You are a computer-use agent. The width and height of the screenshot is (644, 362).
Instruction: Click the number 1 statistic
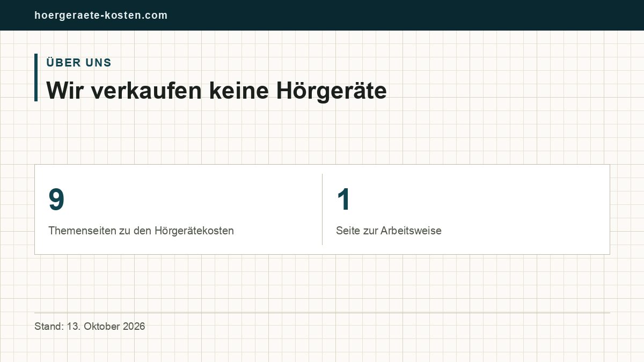tap(343, 200)
